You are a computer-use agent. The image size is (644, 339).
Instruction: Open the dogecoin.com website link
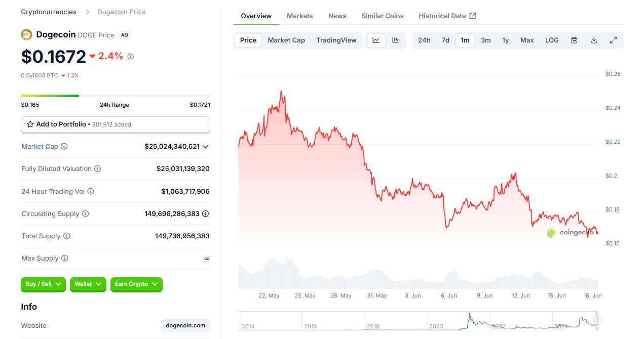tap(185, 325)
